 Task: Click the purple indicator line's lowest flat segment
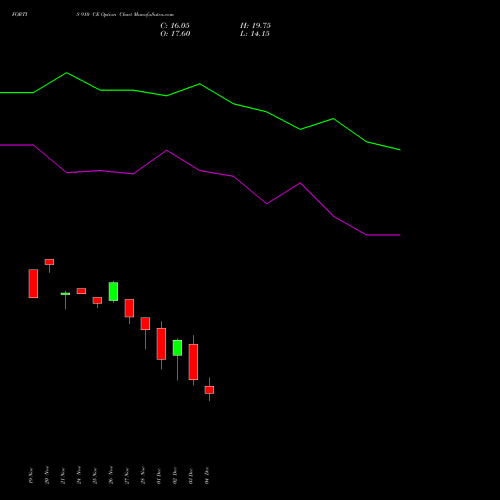[x=383, y=235]
